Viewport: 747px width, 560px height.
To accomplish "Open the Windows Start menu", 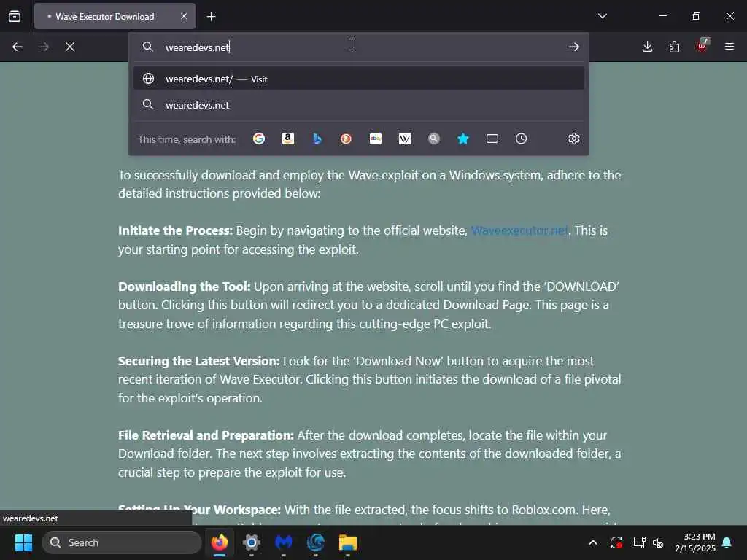I will [23, 542].
